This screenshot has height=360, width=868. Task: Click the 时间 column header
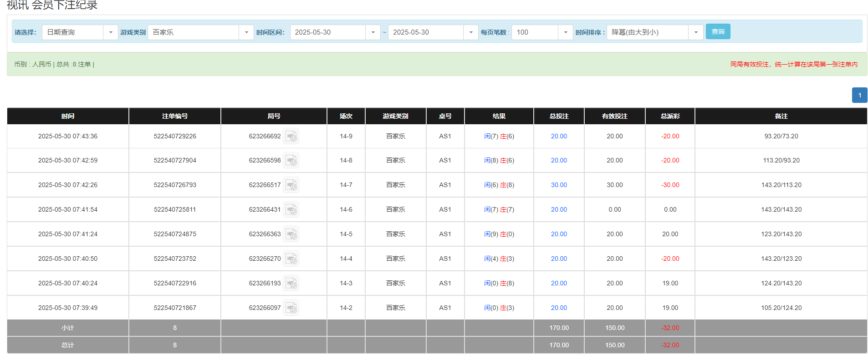[x=68, y=116]
